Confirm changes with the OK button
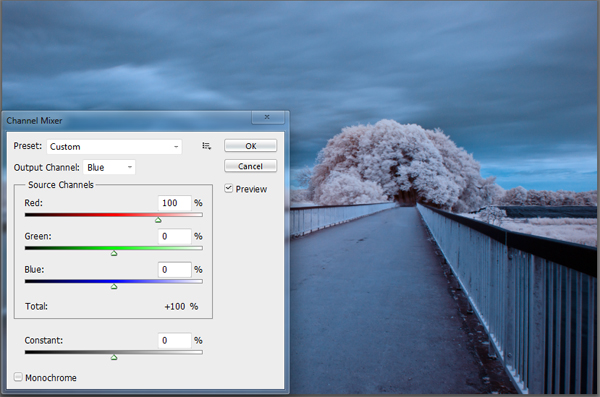The image size is (600, 397). tap(250, 146)
